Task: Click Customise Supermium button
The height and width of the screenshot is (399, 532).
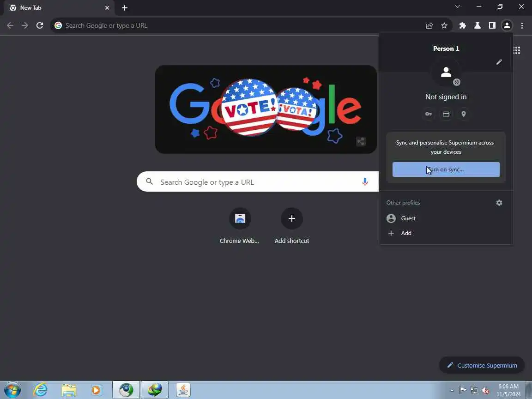Action: click(482, 365)
